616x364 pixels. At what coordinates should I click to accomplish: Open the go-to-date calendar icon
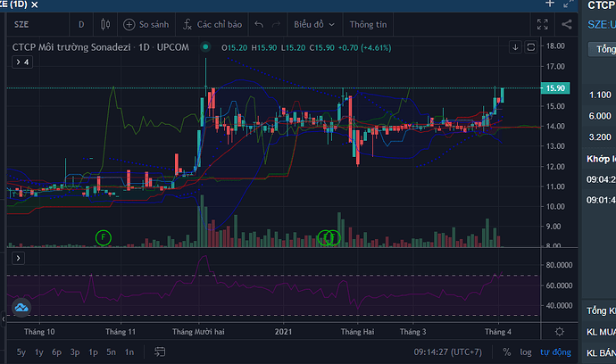(x=160, y=352)
